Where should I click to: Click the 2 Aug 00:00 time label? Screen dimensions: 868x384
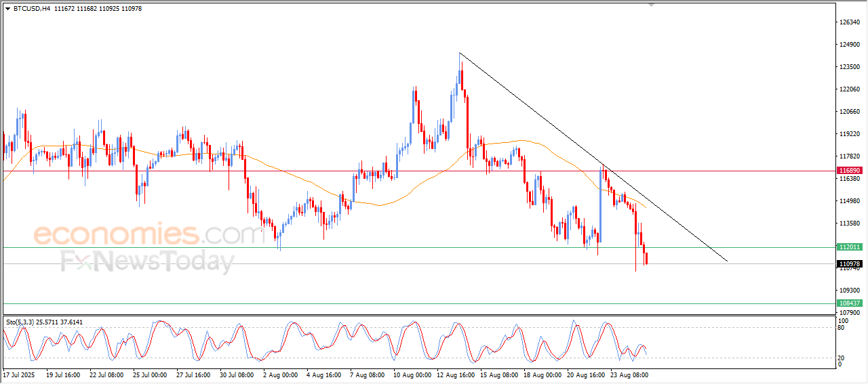[x=280, y=375]
